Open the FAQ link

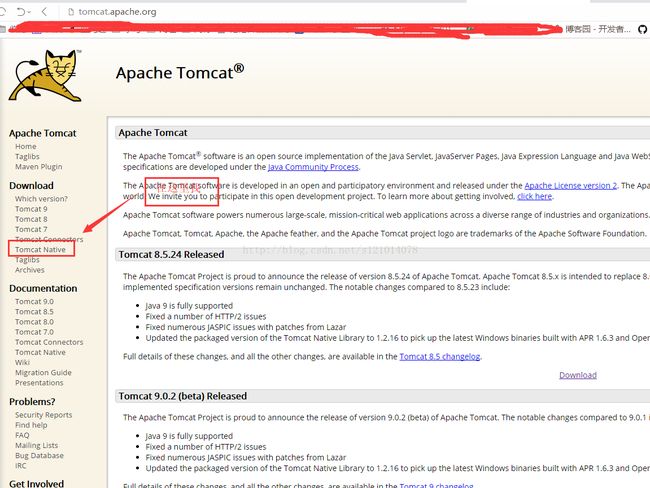(x=22, y=435)
